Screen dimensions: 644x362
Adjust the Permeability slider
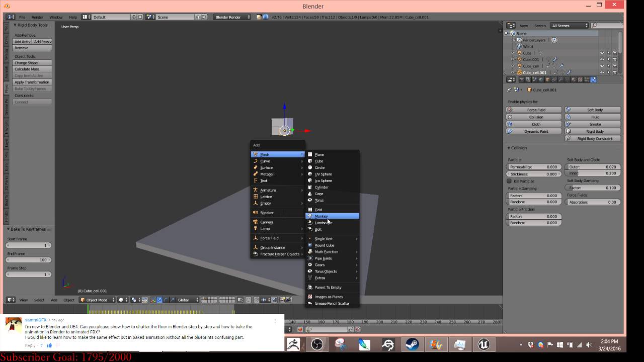534,167
